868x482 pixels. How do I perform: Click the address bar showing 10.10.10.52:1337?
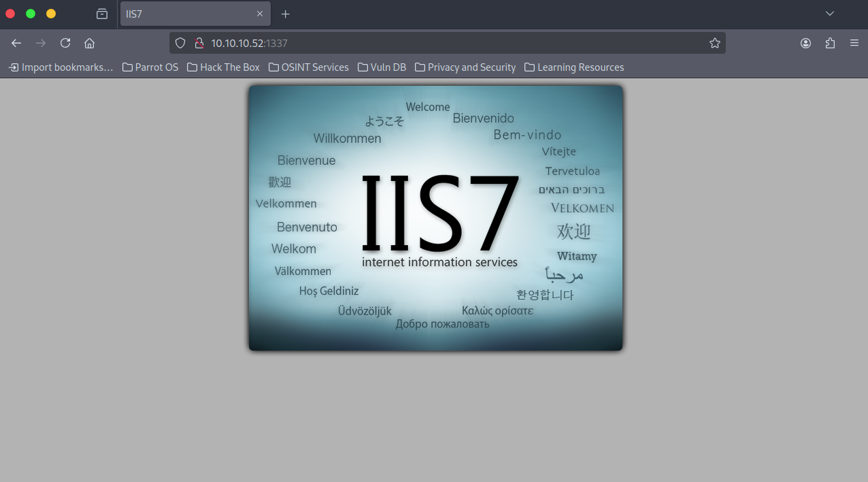point(448,43)
